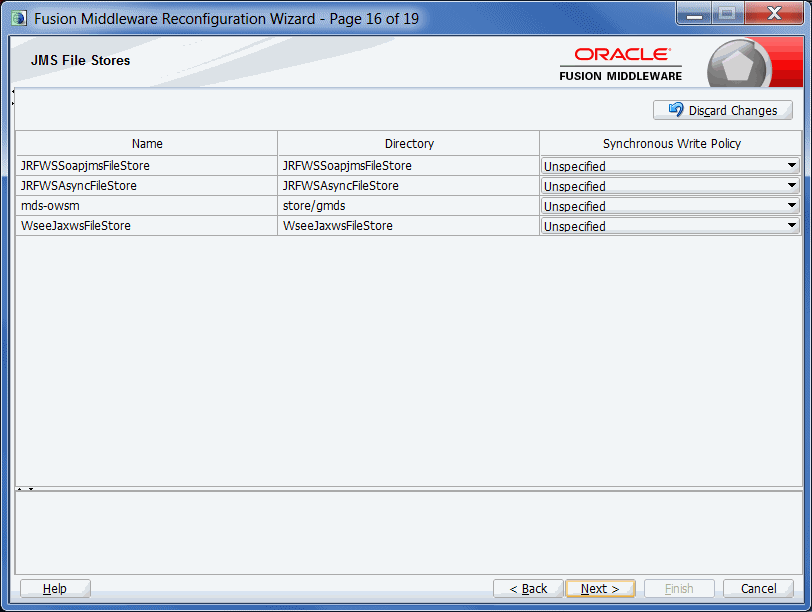This screenshot has width=812, height=612.
Task: Click Synchronous Write Policy column header
Action: point(671,143)
